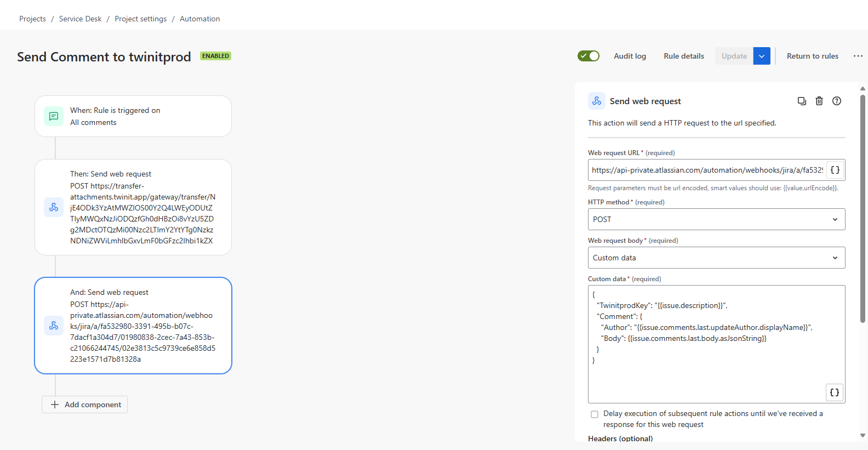Click the 'This action will send a HTTP request' text
Image resolution: width=868 pixels, height=450 pixels.
click(682, 123)
